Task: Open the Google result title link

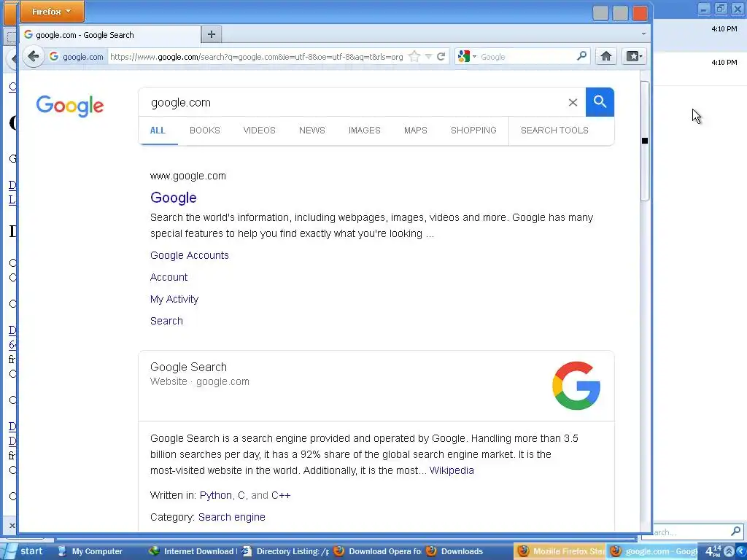Action: (174, 198)
